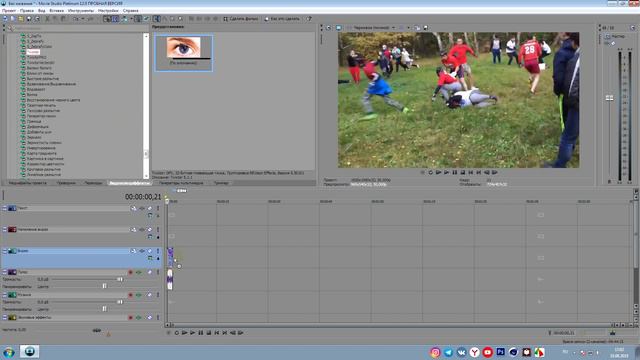Click the Голос volume slider handle

[120, 279]
